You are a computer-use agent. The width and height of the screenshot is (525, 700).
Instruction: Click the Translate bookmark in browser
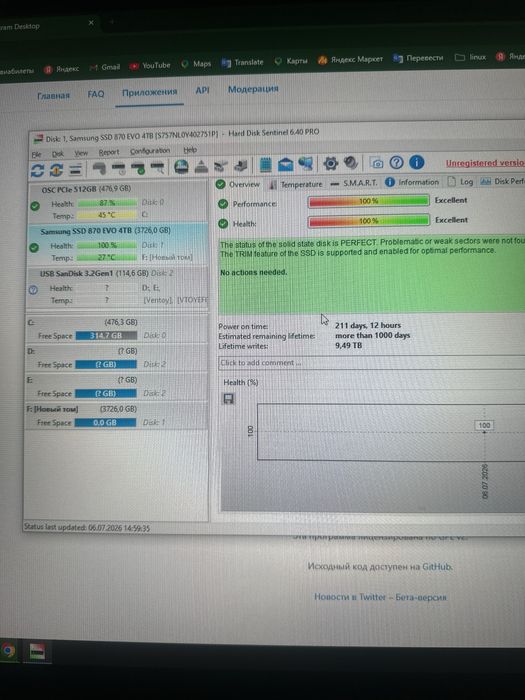pyautogui.click(x=242, y=62)
